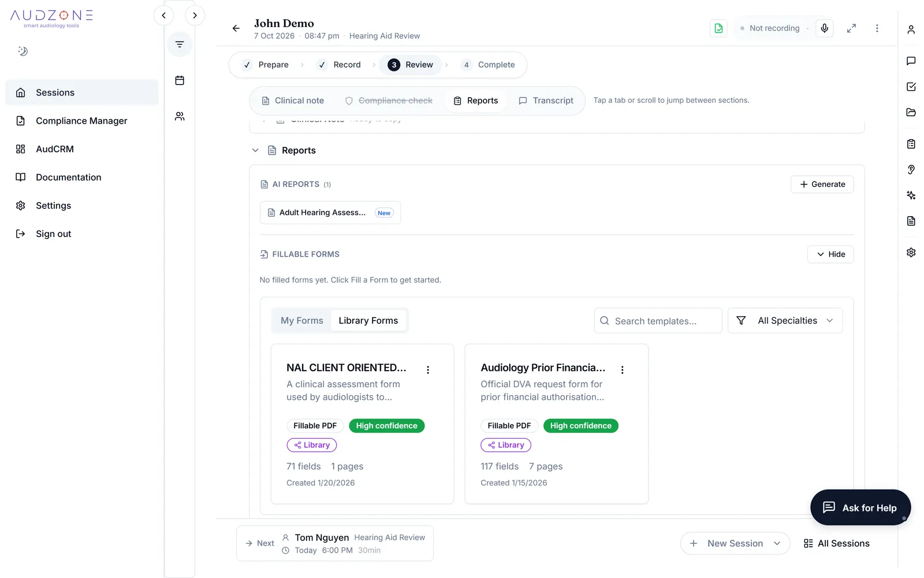Open the calendar icon in the narrow panel
The width and height of the screenshot is (924, 578).
(180, 80)
